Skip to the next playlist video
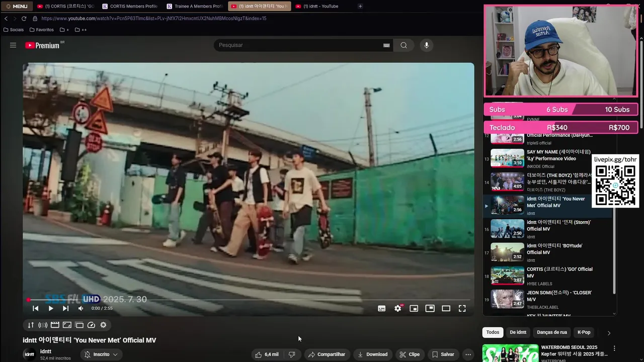The image size is (644, 362). click(65, 308)
